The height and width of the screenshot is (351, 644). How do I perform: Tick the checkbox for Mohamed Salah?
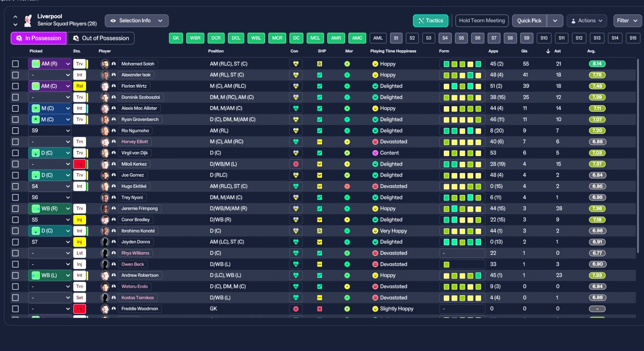pos(16,64)
